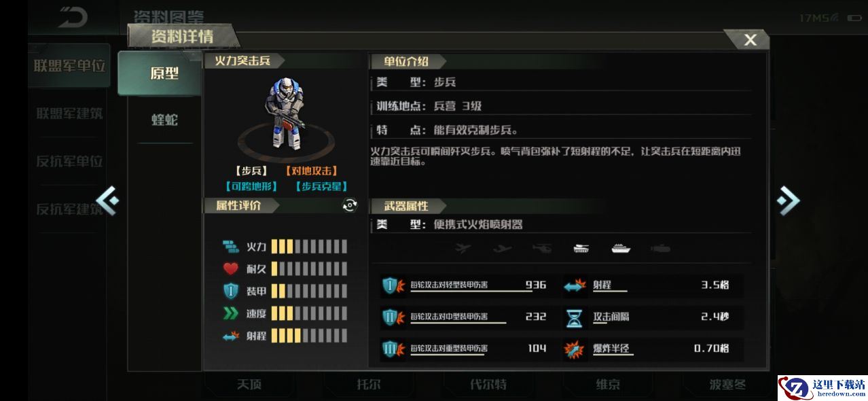Screen dimensions: 868x401
Task: Click the explosion radius icon
Action: coord(575,349)
